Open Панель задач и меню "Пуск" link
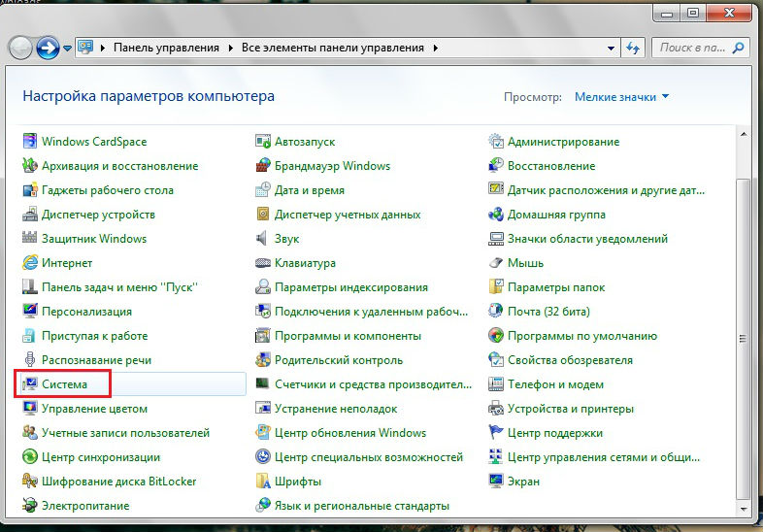This screenshot has width=763, height=532. click(119, 287)
